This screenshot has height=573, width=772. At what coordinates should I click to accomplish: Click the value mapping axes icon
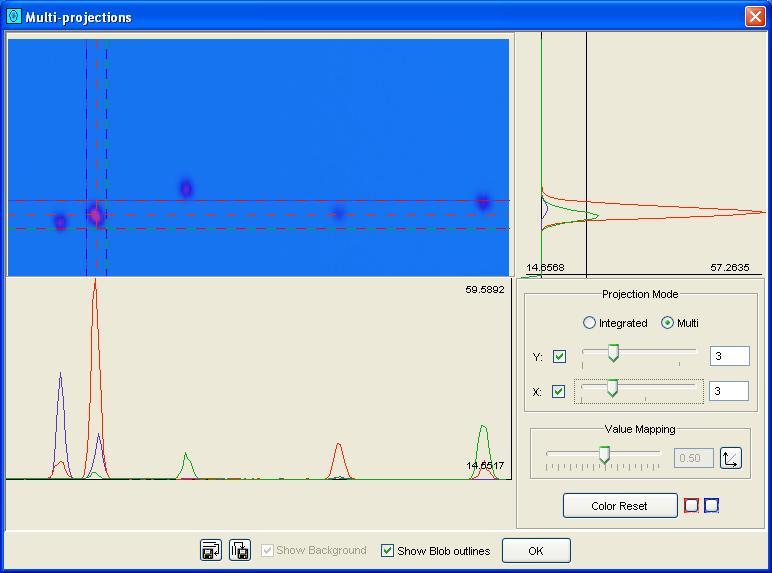731,458
